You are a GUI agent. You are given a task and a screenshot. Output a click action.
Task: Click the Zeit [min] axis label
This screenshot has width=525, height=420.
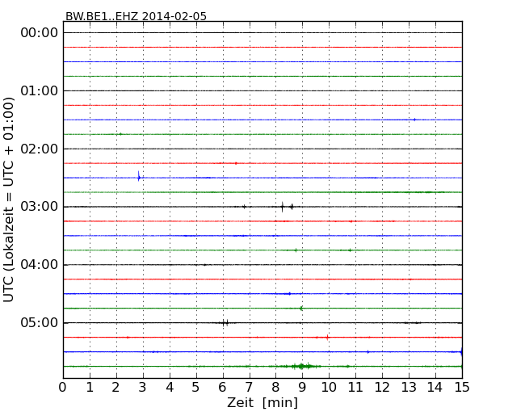click(x=262, y=402)
